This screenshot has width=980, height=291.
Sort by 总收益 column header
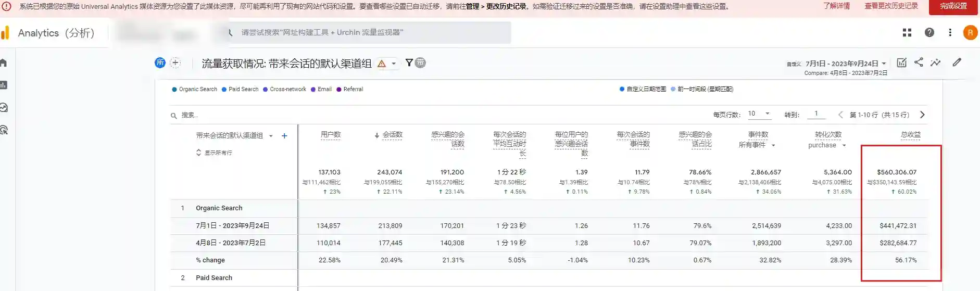911,134
